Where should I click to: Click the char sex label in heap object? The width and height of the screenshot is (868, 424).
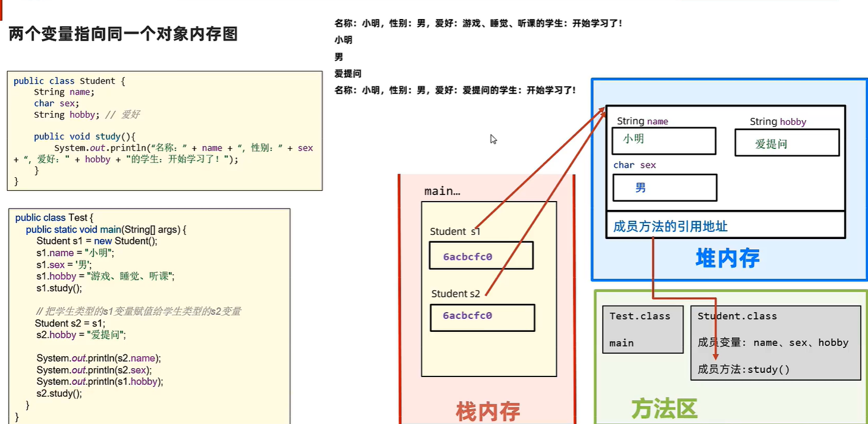point(635,165)
